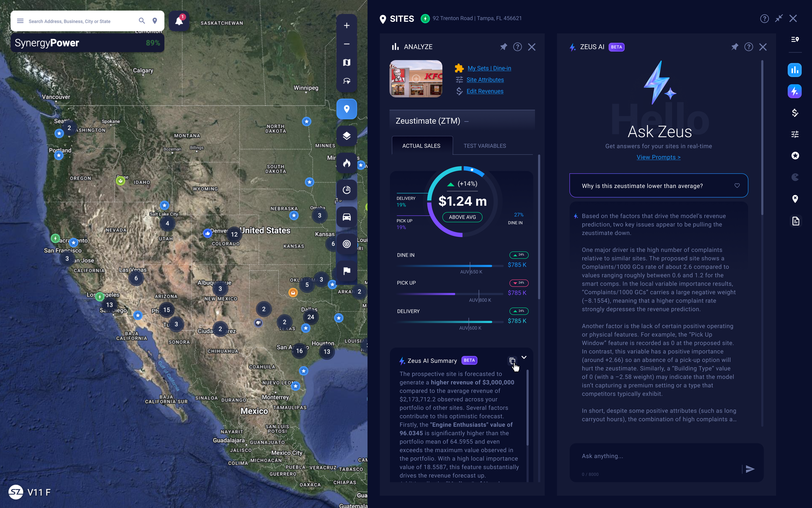This screenshot has height=508, width=812.
Task: Open help for the Analyze panel
Action: click(x=517, y=47)
